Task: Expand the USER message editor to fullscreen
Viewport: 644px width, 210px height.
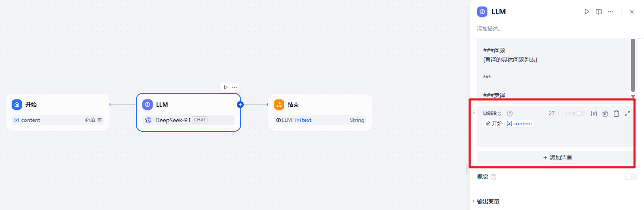Action: tap(628, 114)
